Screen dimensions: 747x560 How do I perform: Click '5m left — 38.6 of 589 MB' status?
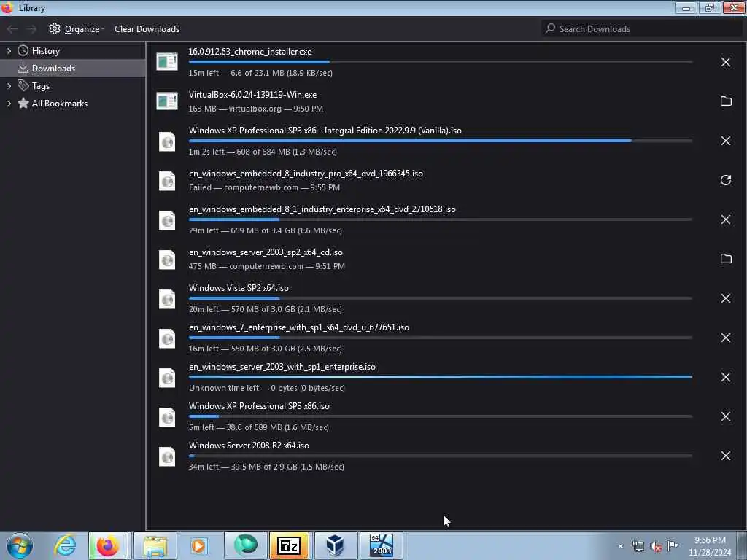[x=258, y=427]
